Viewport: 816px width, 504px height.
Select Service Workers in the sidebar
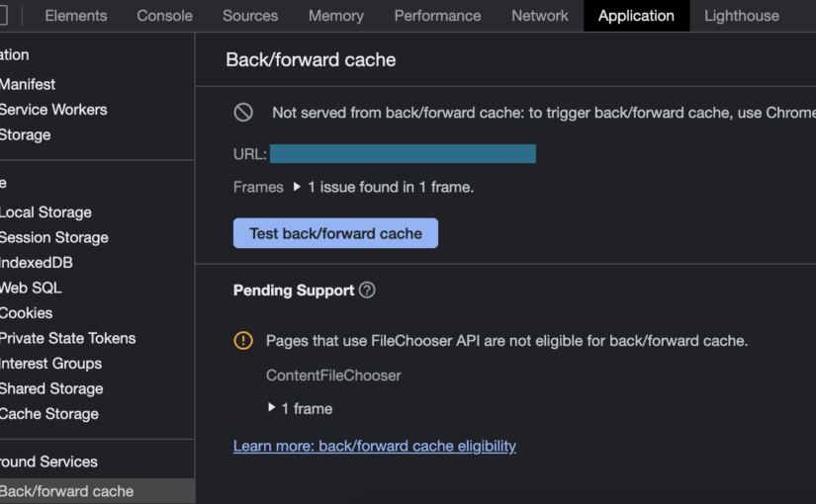(53, 110)
